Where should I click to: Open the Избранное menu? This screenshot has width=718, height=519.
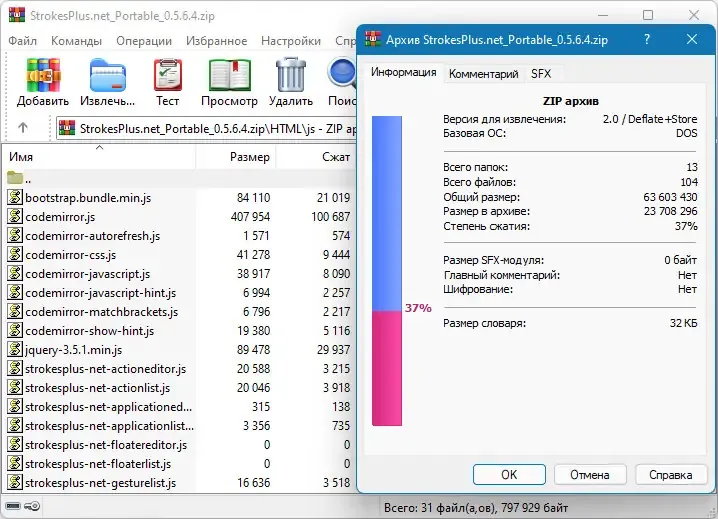click(216, 41)
